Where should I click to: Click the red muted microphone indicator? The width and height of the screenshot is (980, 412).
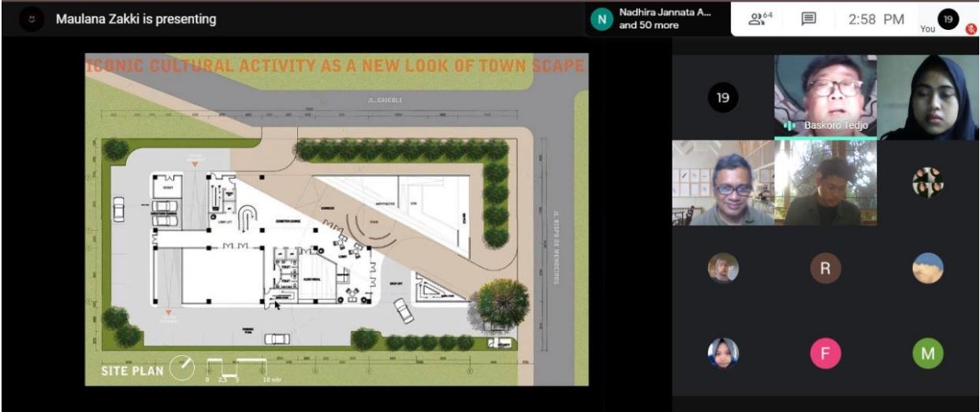coord(970,28)
